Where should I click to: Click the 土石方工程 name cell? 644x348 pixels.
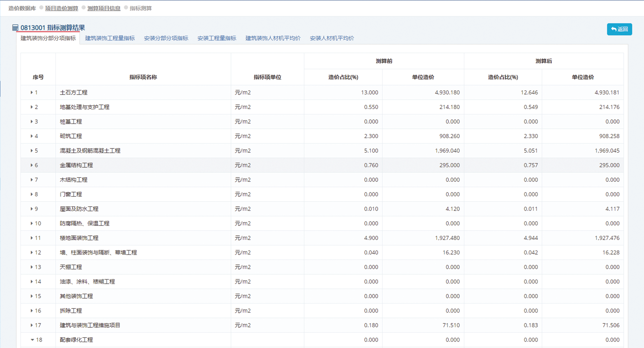point(143,92)
